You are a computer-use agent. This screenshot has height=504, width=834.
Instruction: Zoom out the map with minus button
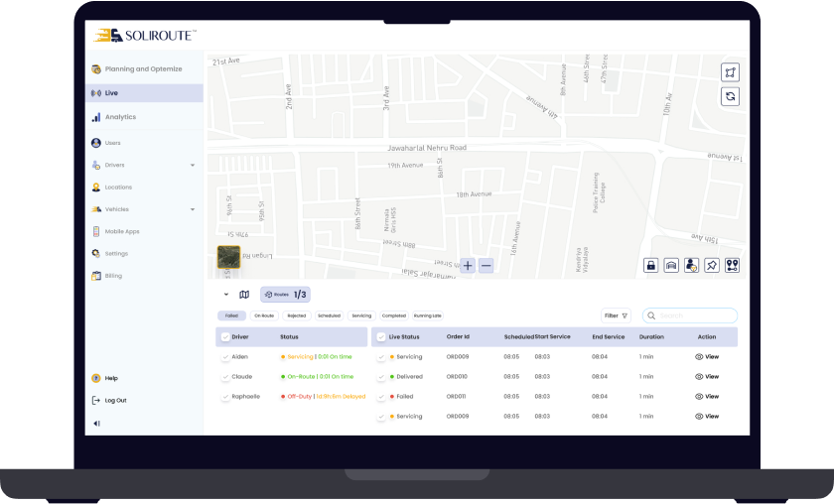[x=486, y=266]
